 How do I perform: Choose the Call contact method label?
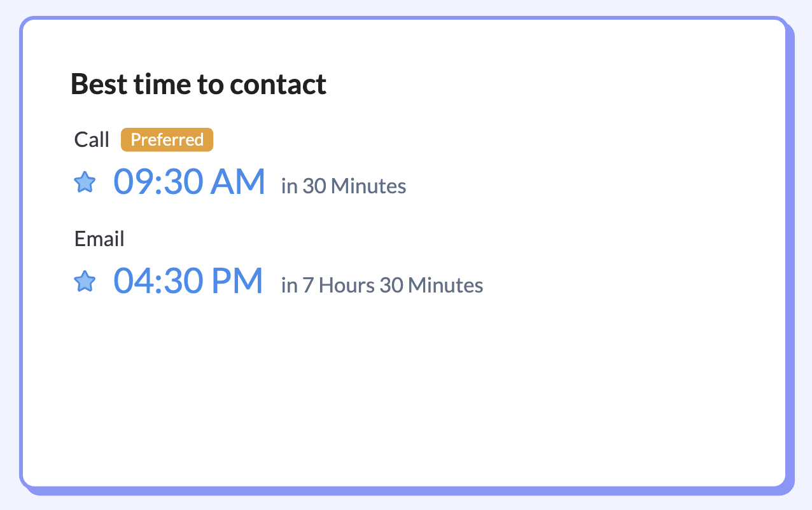(x=92, y=140)
